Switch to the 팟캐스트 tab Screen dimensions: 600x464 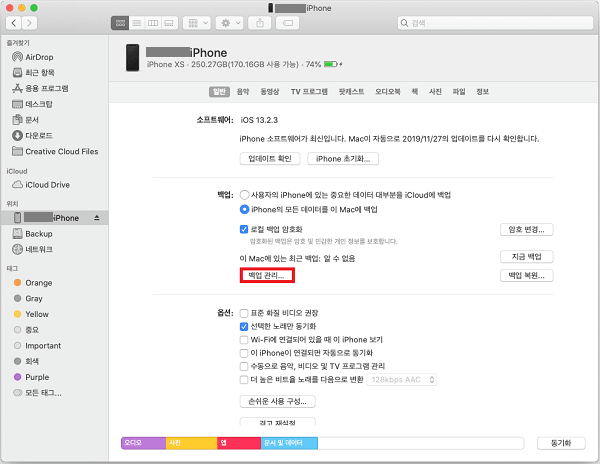(351, 92)
